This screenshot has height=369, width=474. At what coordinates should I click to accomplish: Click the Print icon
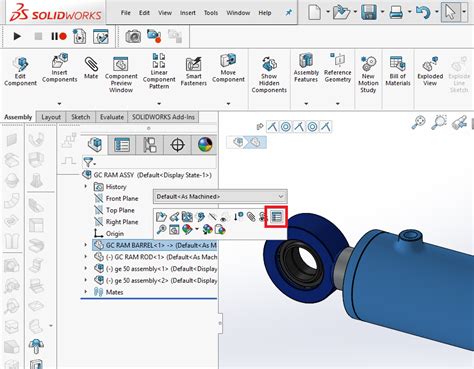click(x=396, y=12)
